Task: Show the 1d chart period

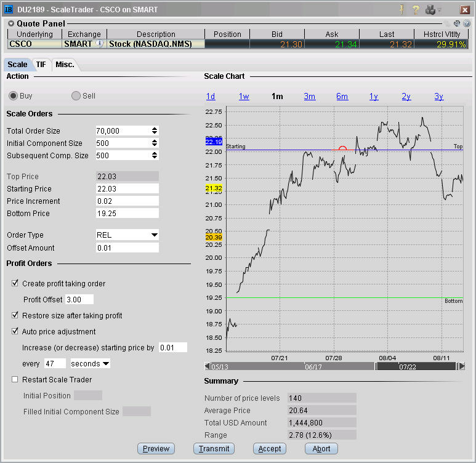Action: [x=211, y=96]
